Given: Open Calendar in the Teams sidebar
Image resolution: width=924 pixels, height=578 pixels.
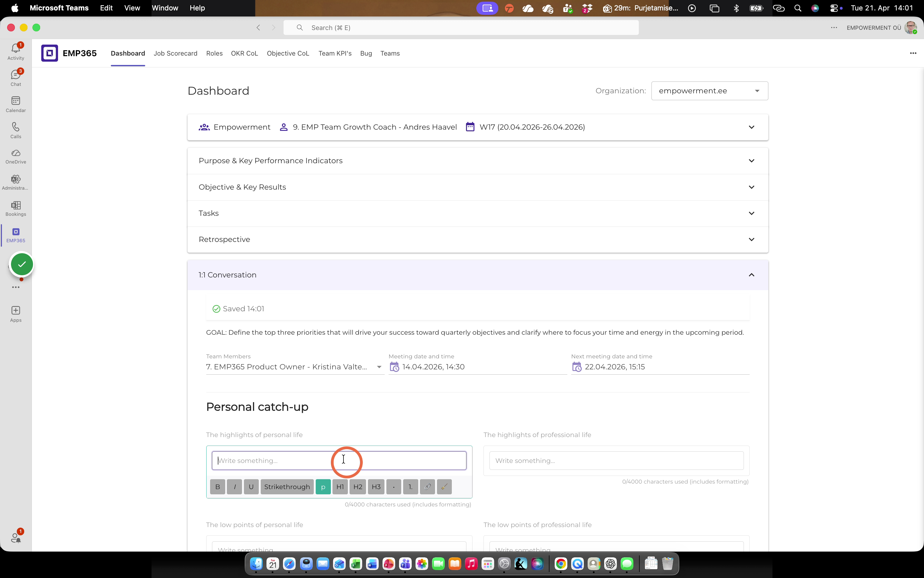Looking at the screenshot, I should click(16, 104).
